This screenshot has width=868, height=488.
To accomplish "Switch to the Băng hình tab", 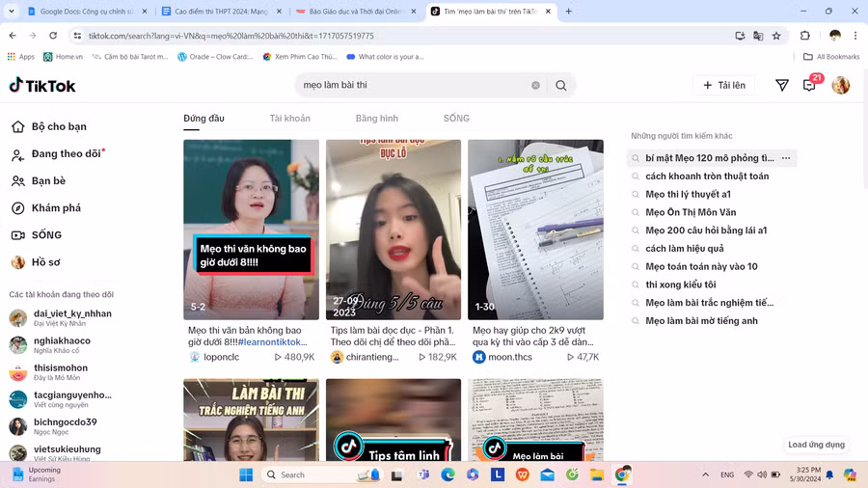I will coord(376,119).
